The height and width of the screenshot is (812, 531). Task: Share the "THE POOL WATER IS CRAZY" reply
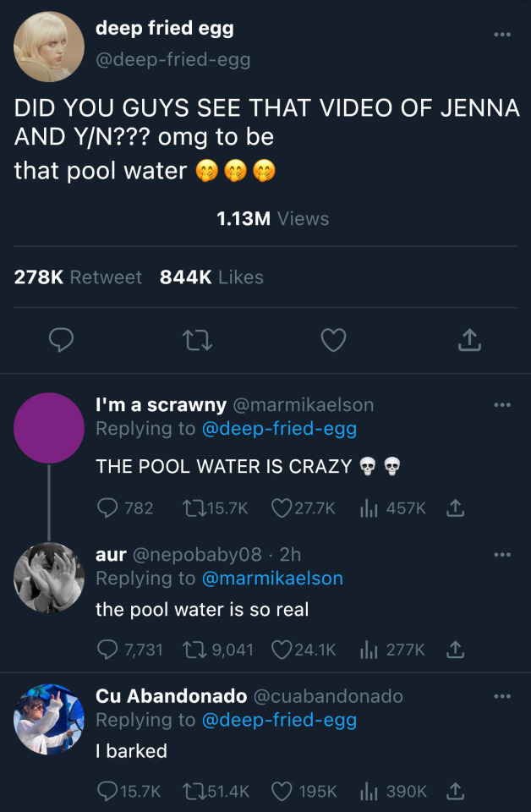pyautogui.click(x=455, y=507)
